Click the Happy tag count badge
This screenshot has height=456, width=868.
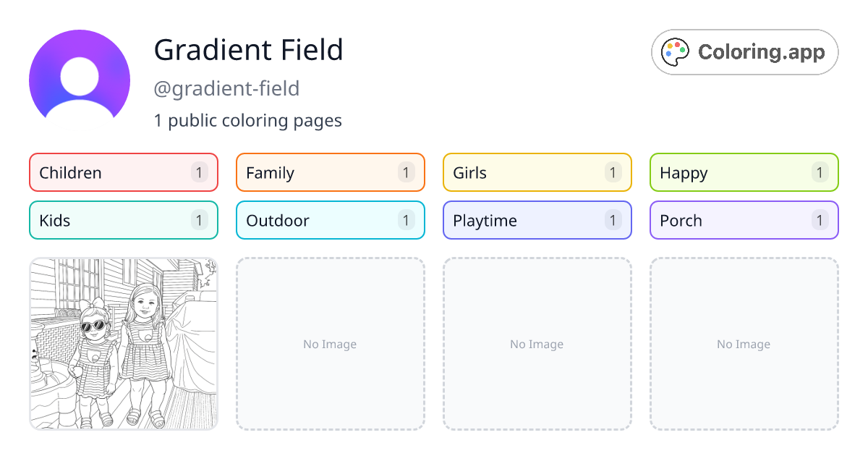point(820,172)
